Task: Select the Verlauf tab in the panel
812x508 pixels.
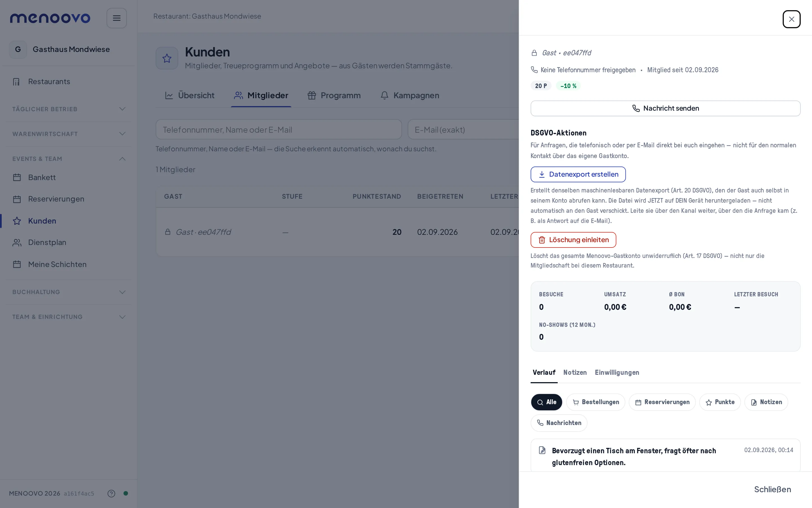Action: [544, 372]
